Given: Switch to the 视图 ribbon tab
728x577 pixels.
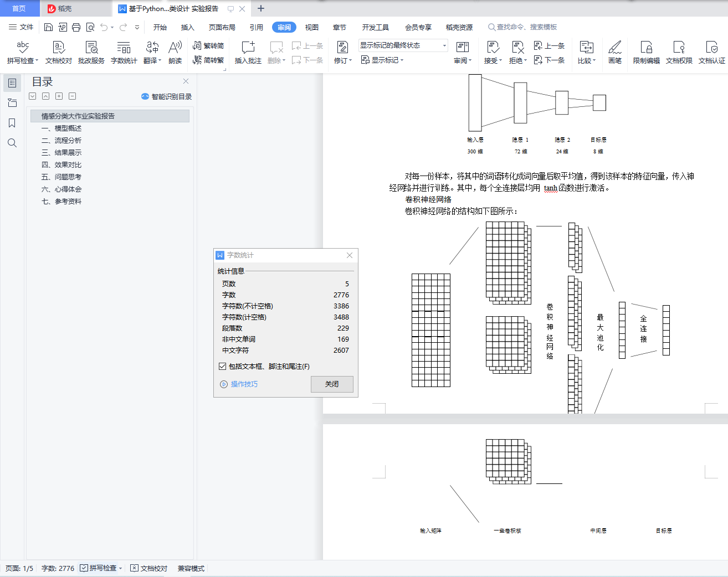Looking at the screenshot, I should [312, 27].
